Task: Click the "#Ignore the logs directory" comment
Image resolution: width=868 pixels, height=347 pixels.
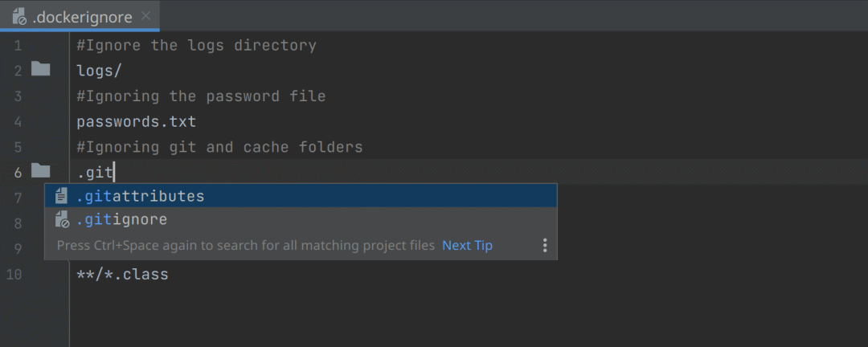Action: (196, 46)
